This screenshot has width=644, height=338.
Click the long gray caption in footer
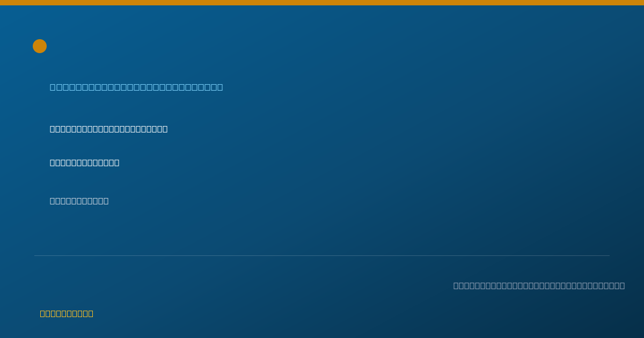click(539, 285)
